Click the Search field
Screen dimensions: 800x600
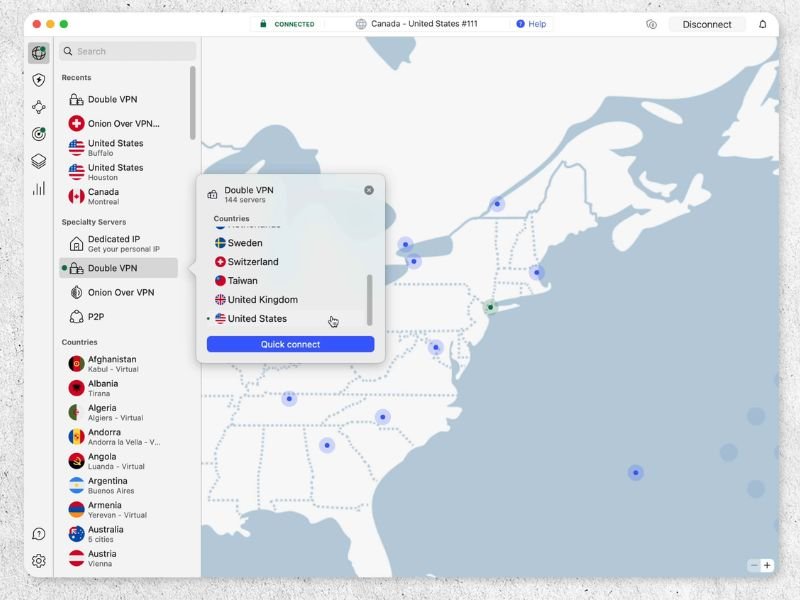(x=128, y=50)
